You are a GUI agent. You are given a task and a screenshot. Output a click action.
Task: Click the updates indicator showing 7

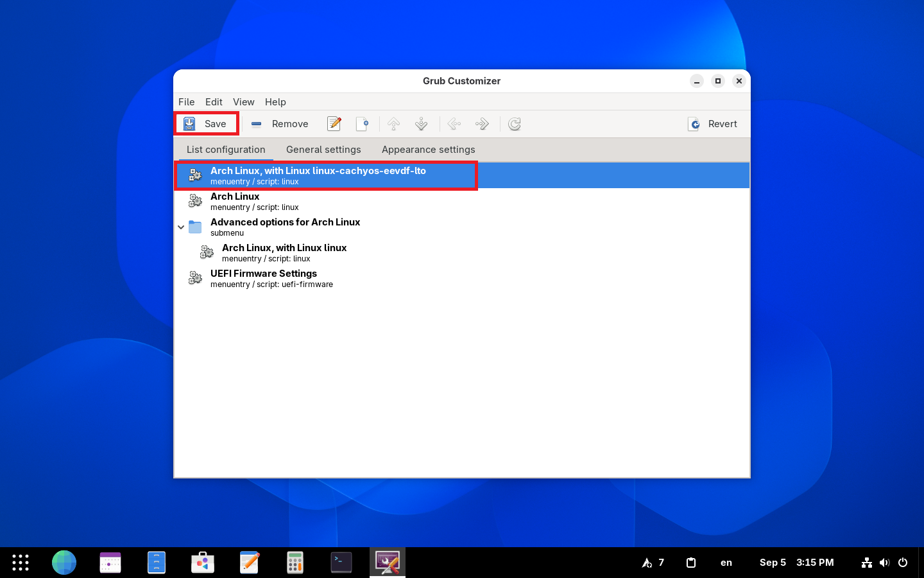pos(653,563)
